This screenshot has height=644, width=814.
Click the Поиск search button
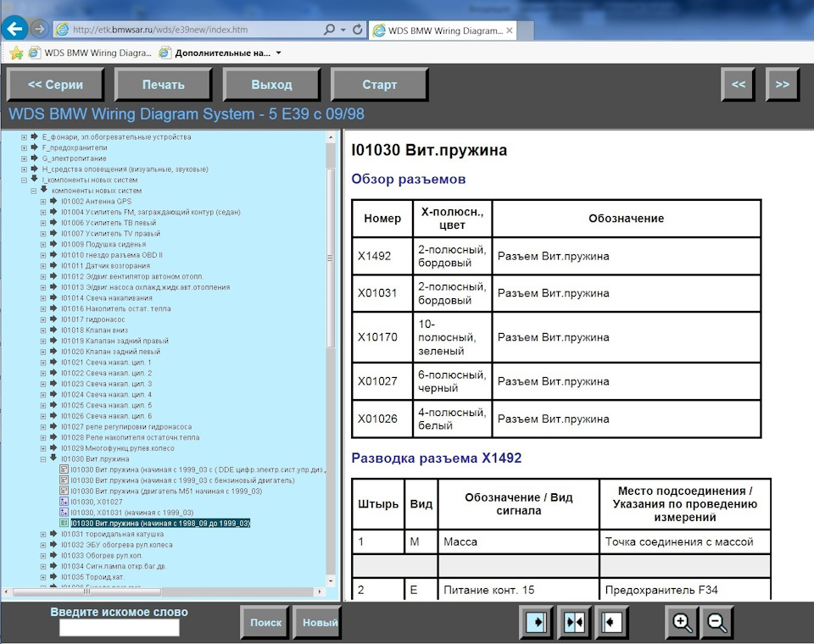pyautogui.click(x=265, y=622)
